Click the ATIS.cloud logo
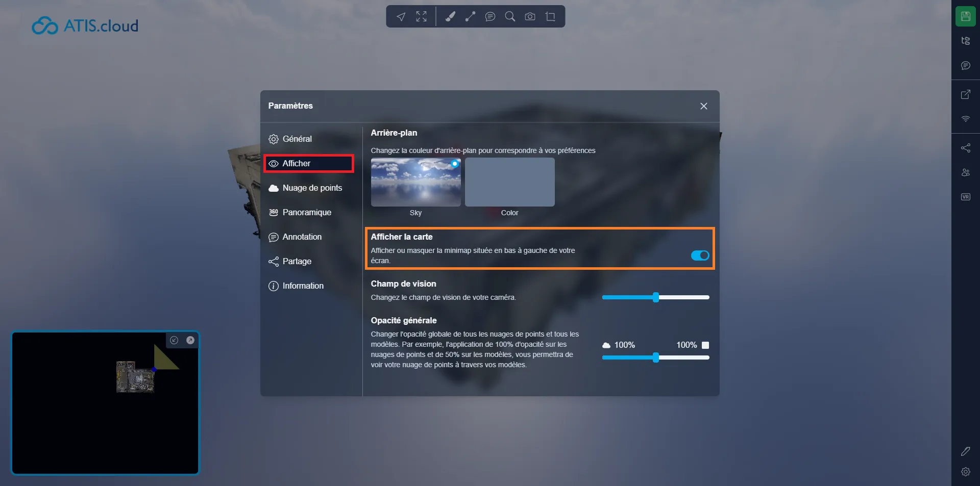 point(85,25)
